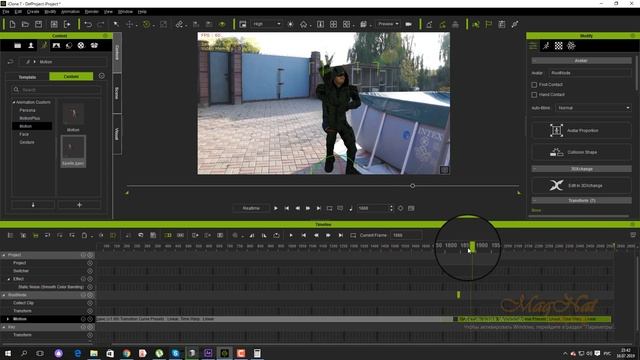Expand the Motion track in timeline
The width and height of the screenshot is (640, 360).
pos(8,319)
